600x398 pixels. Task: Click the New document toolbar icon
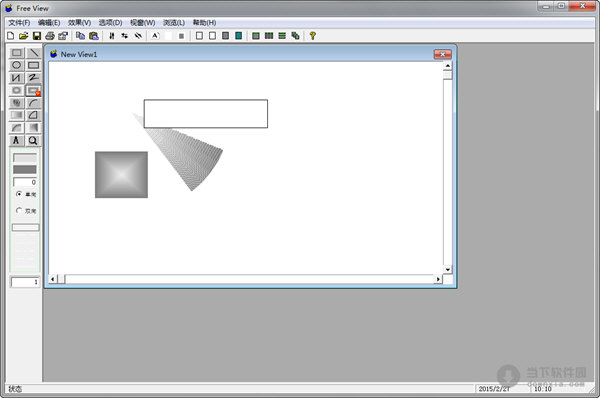click(x=11, y=36)
